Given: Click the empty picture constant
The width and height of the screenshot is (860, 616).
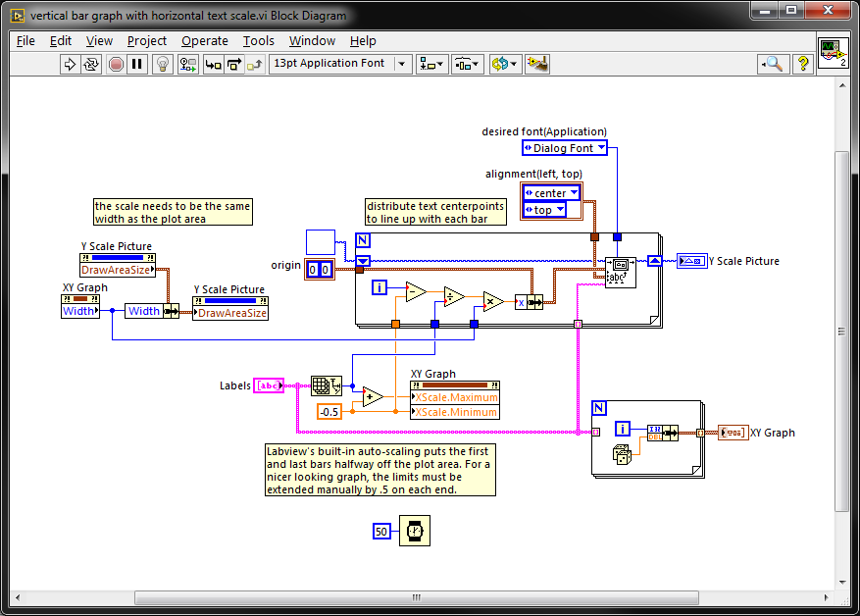Looking at the screenshot, I should pyautogui.click(x=321, y=242).
